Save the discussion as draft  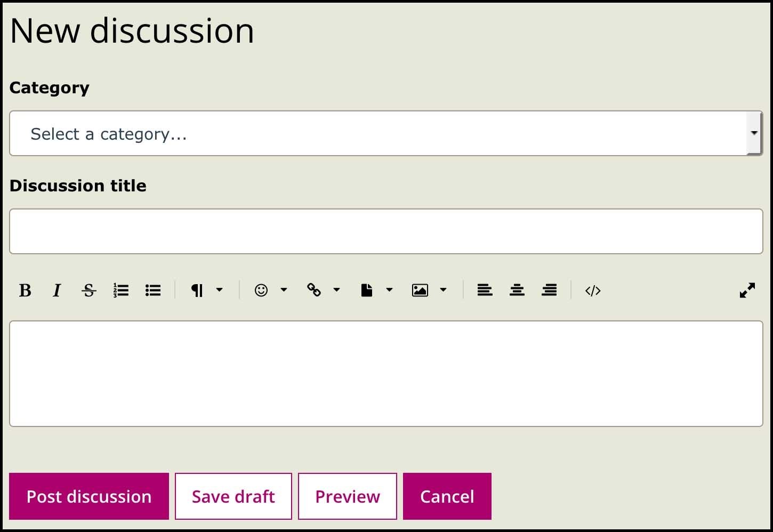click(233, 496)
